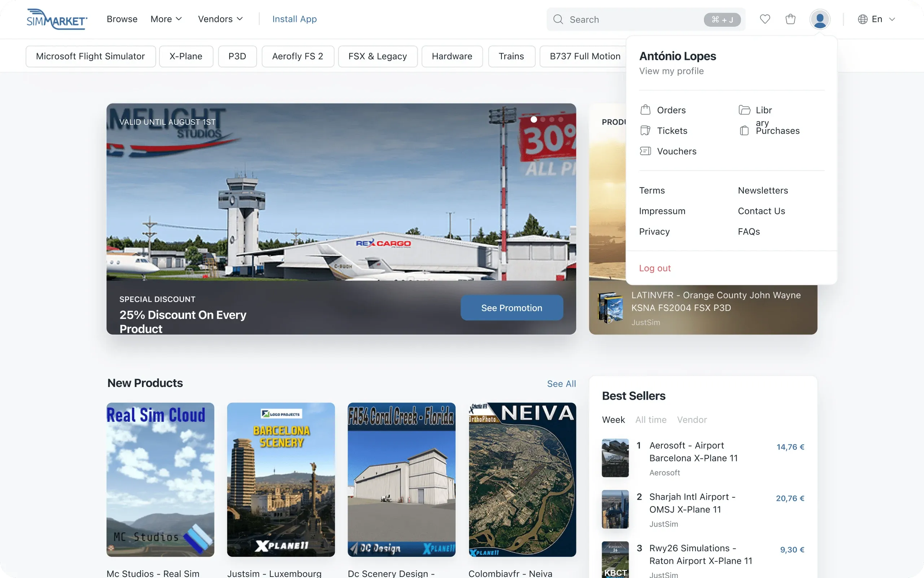
Task: Select the Week tab in Best Sellers
Action: point(613,420)
